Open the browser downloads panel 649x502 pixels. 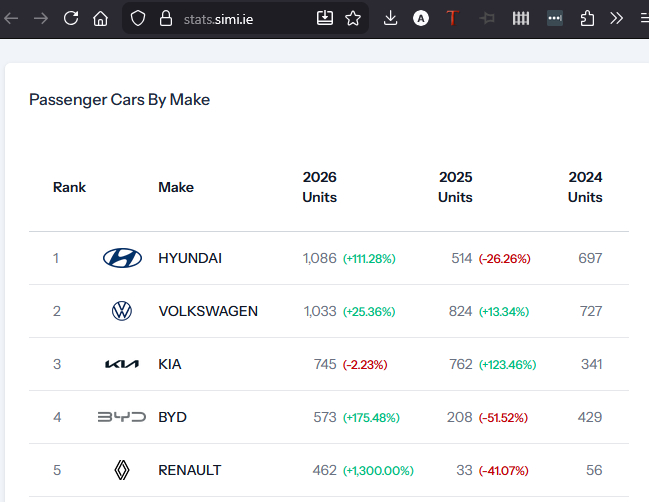coord(390,18)
